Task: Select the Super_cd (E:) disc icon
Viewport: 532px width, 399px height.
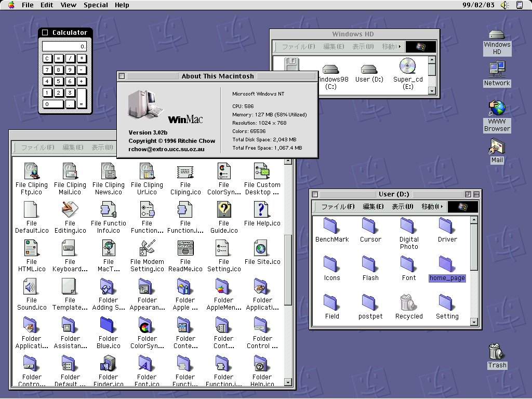Action: pyautogui.click(x=407, y=66)
